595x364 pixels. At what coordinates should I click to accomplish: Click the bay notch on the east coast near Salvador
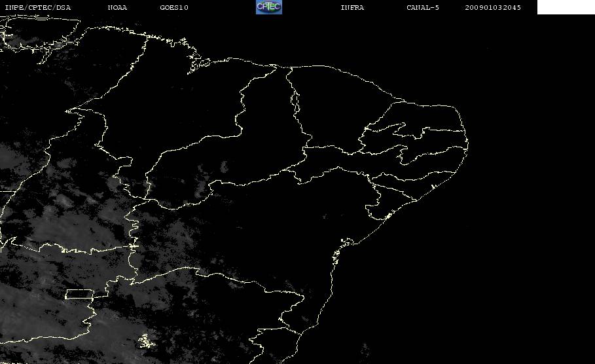click(346, 242)
